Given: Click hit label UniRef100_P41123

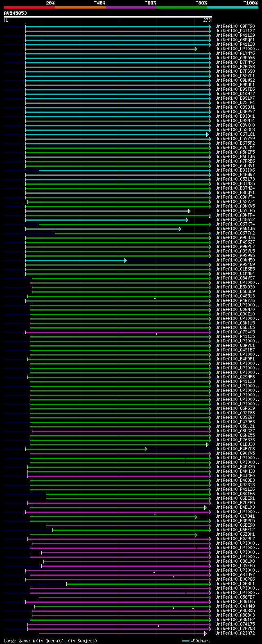Looking at the screenshot, I should tap(235, 382).
